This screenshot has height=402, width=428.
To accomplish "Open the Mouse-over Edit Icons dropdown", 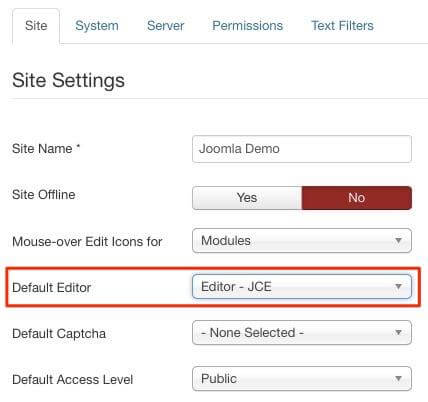I will click(x=302, y=240).
